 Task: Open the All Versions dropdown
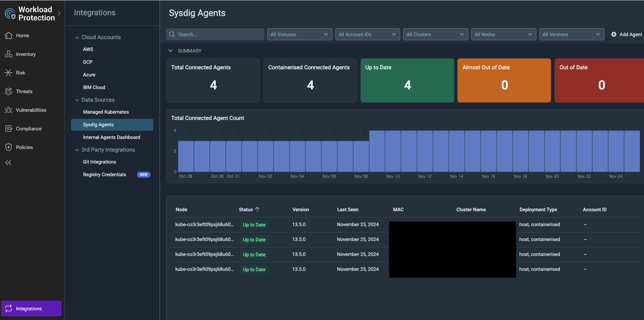click(572, 34)
